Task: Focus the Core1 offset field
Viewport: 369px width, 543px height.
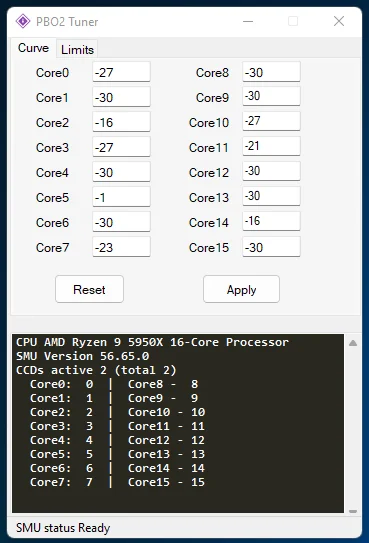Action: pyautogui.click(x=121, y=97)
